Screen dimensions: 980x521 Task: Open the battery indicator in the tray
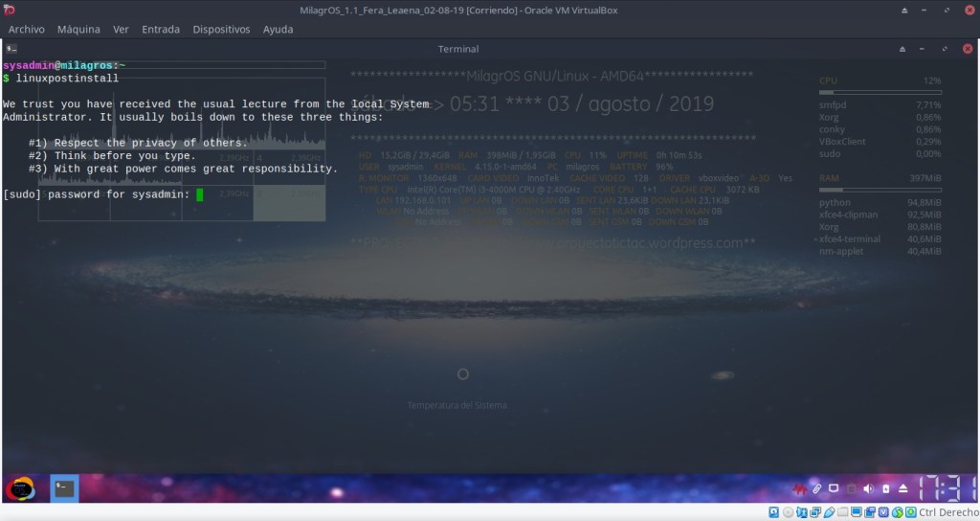[x=885, y=488]
